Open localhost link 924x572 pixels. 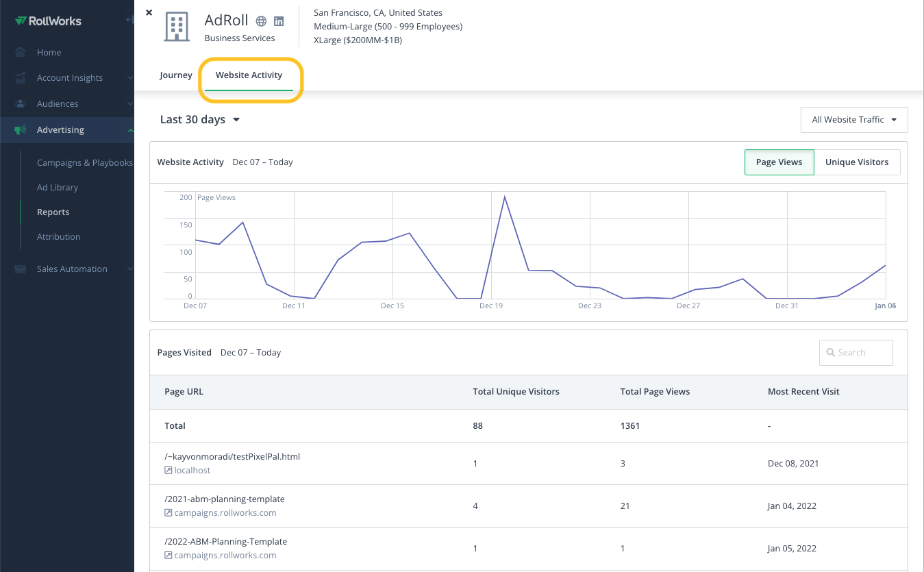click(x=192, y=471)
